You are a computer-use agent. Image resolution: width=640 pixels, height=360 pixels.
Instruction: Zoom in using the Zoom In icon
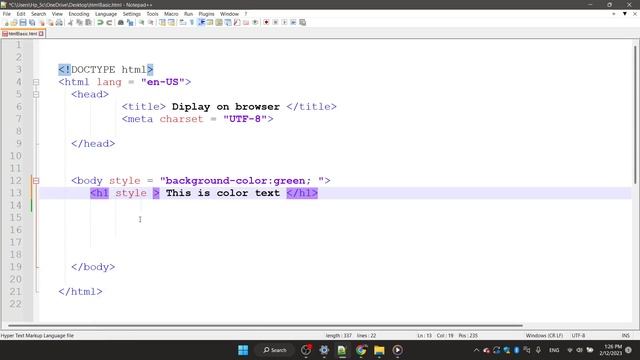coord(141,22)
